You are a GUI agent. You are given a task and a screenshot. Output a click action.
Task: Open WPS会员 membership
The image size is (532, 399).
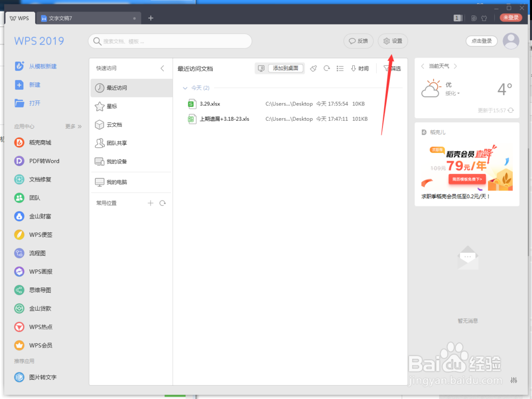click(33, 345)
